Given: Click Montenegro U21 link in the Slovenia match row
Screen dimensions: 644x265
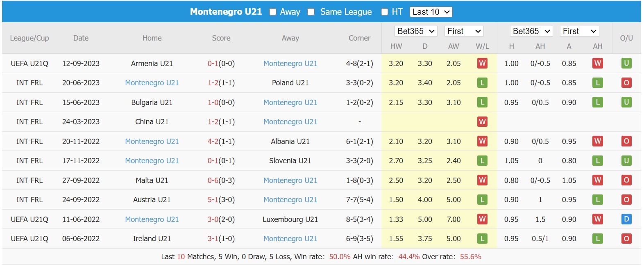Looking at the screenshot, I should tap(152, 160).
